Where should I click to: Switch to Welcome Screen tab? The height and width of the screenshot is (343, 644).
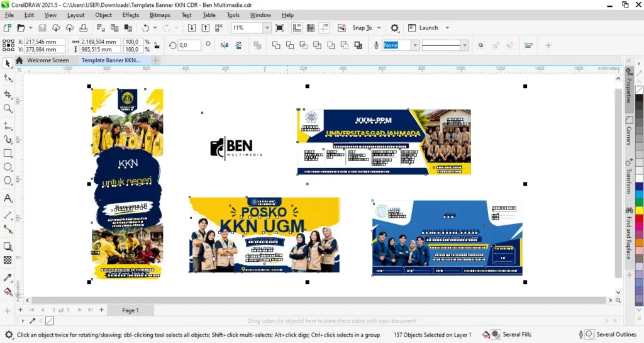coord(48,60)
